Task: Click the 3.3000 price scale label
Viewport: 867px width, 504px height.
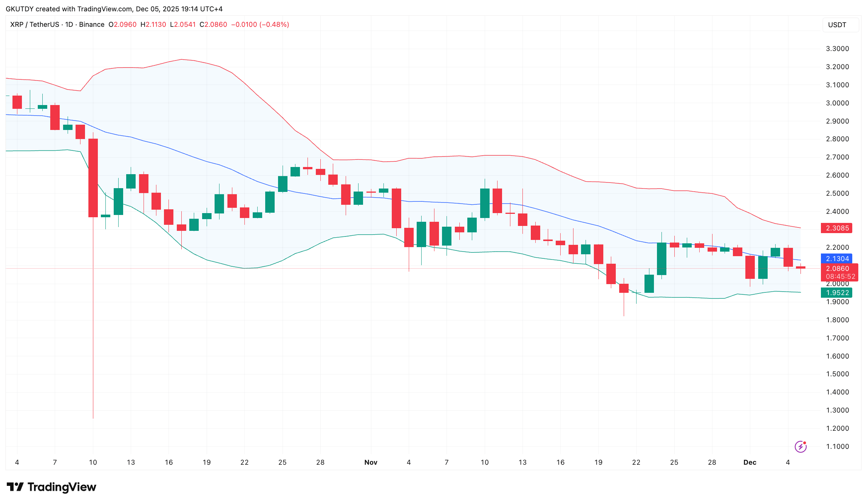Action: point(837,49)
